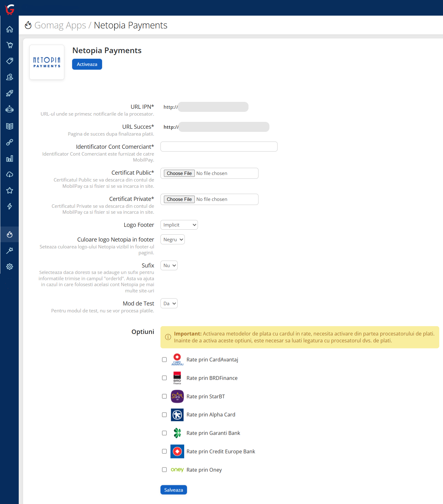Open the cloud sync icon in sidebar
Viewport: 443px width, 504px height.
coord(10,174)
